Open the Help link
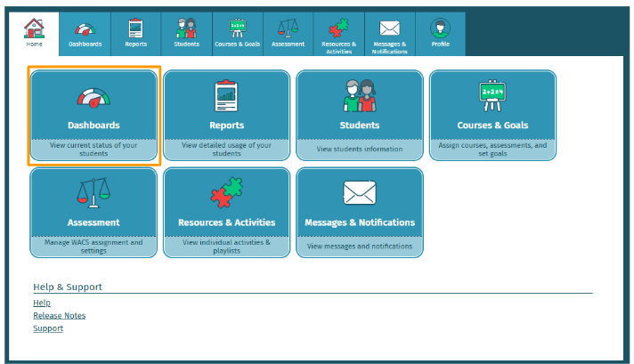Screen dimensions: 634x364 [x=42, y=303]
